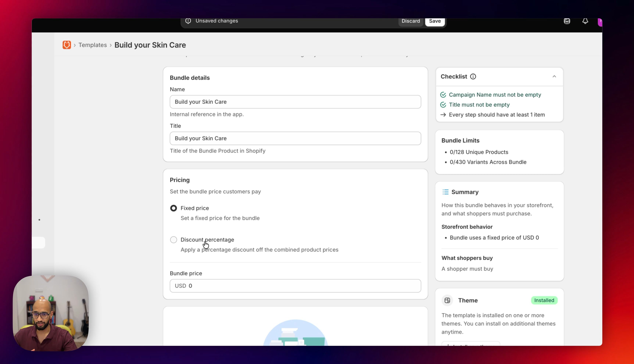This screenshot has width=634, height=364.
Task: Click the 'Build your Skin Care' page heading
Action: [150, 45]
